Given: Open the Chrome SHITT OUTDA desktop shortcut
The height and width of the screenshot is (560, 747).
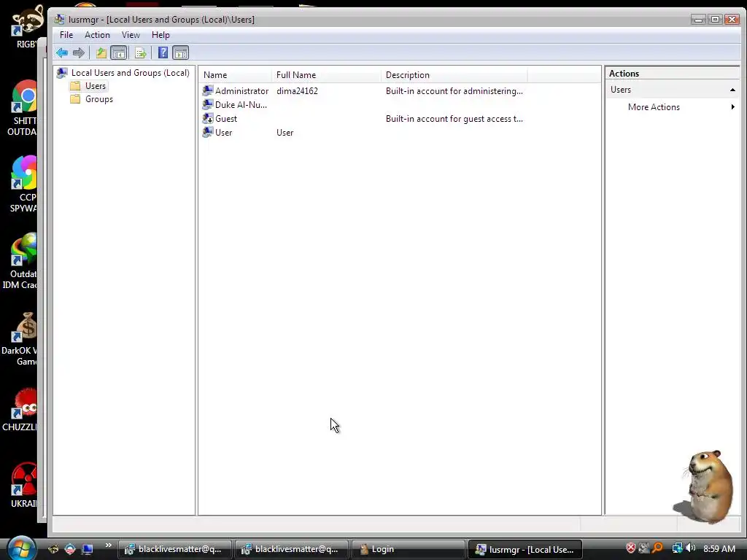Looking at the screenshot, I should 24,108.
